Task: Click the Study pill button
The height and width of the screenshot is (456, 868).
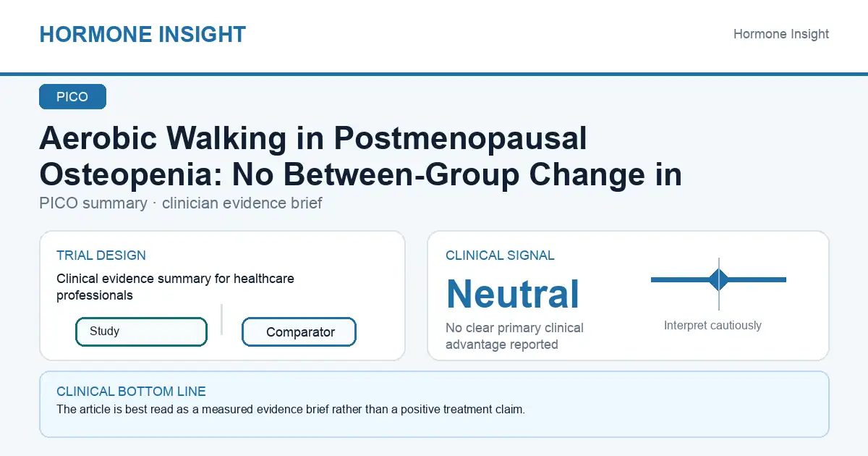Action: 141,332
